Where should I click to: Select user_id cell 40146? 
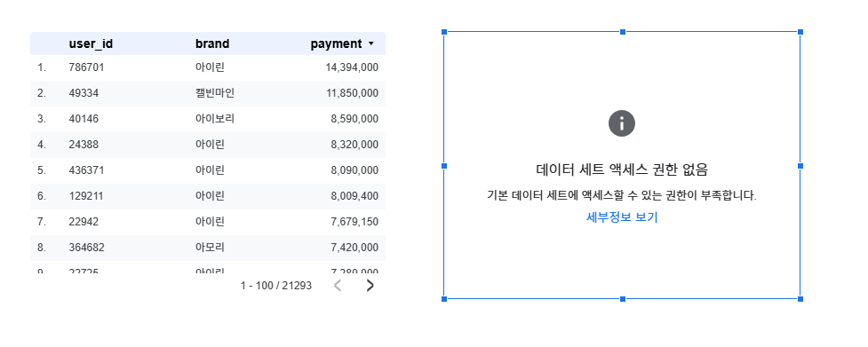84,119
